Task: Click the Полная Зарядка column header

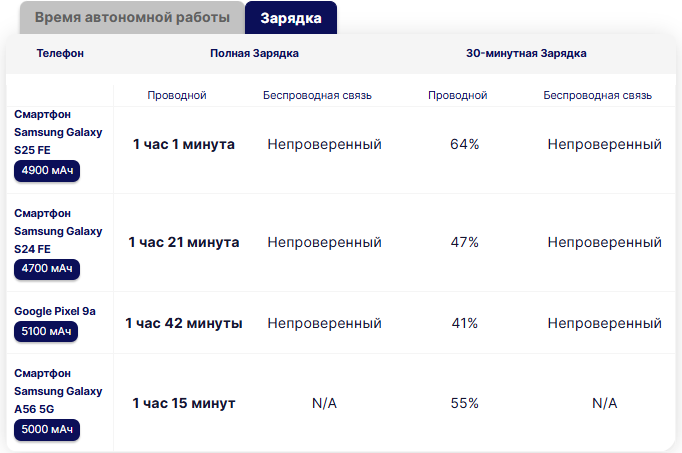Action: click(254, 53)
